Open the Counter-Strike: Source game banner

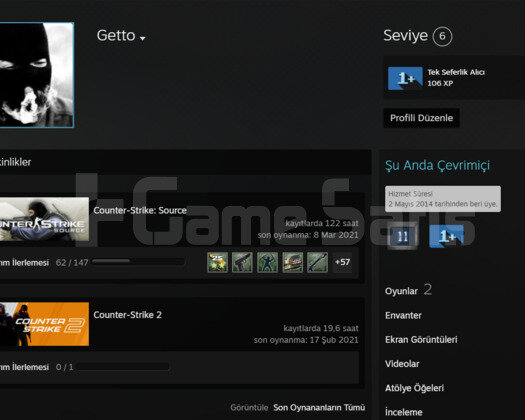coord(44,219)
